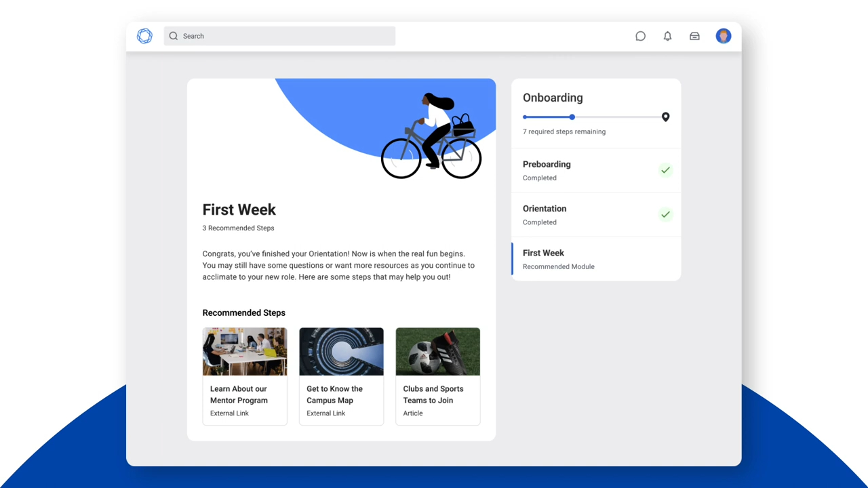Click the search magnifier icon

[174, 36]
